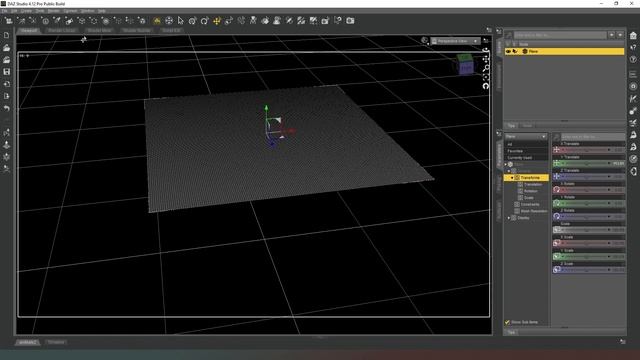Click the Undo arrow icon in left toolbar
Screen dimensions: 640x360
pos(7,109)
